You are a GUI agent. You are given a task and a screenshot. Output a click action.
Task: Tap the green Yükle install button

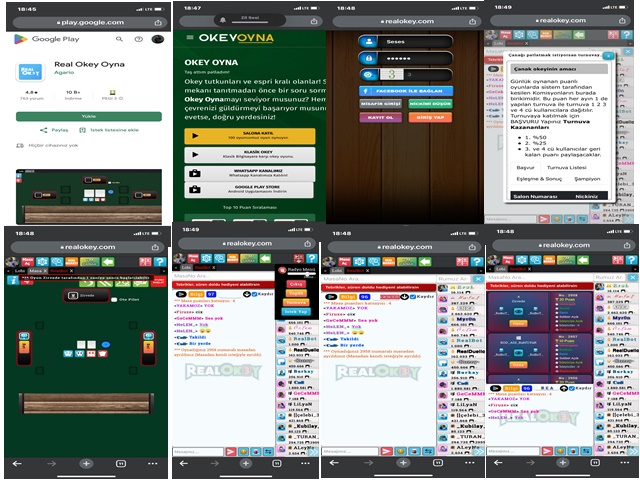[x=89, y=116]
